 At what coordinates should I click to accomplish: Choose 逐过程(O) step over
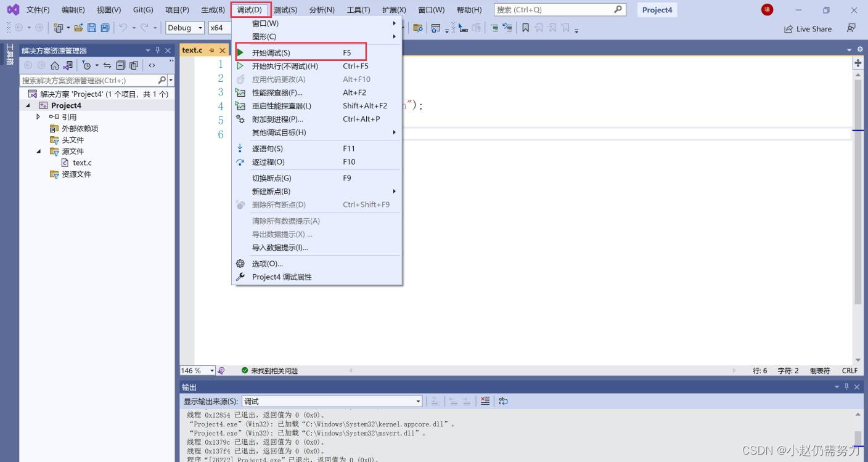point(317,162)
